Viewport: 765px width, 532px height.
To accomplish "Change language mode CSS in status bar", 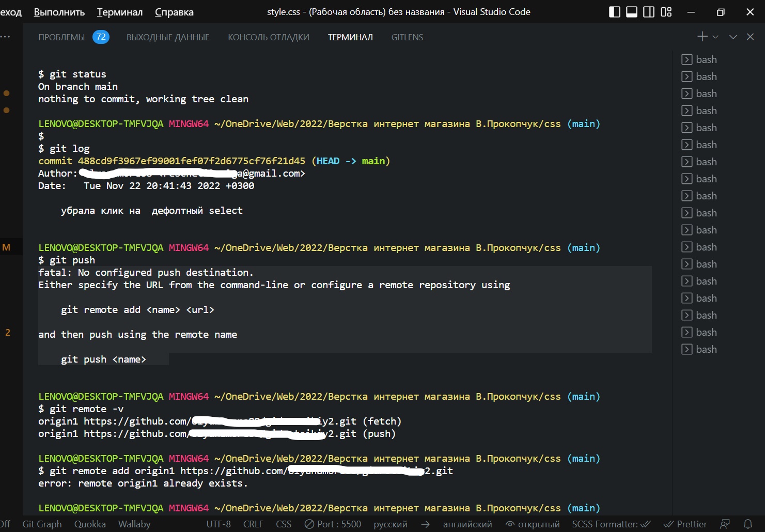I will coord(284,524).
